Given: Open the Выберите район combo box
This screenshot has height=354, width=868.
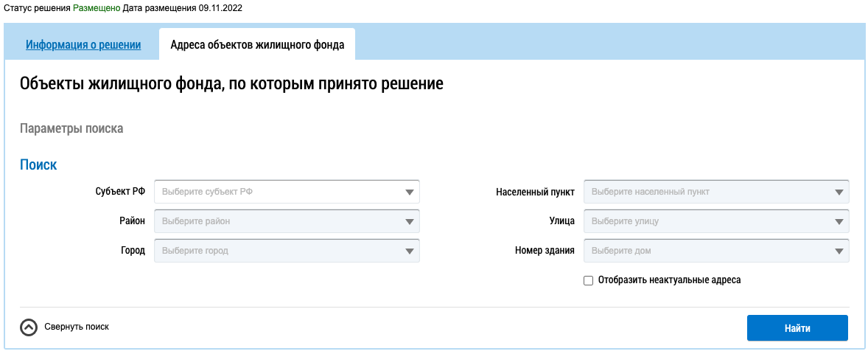Looking at the screenshot, I should pos(280,221).
